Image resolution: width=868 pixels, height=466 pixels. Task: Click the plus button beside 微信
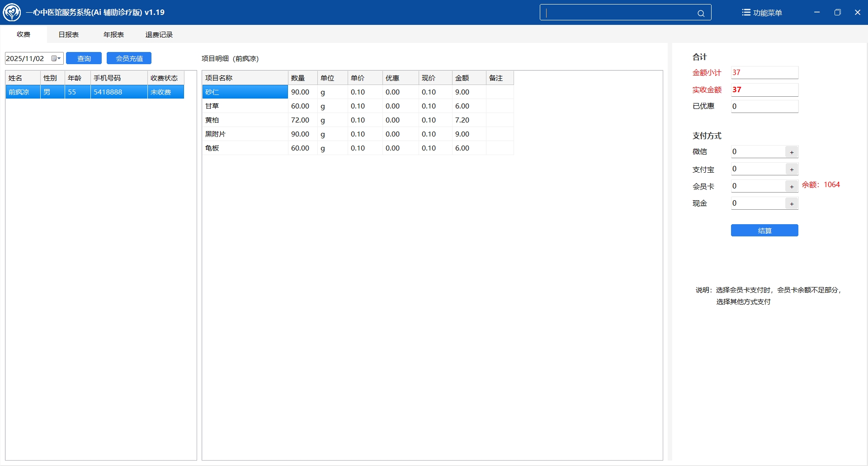point(792,152)
